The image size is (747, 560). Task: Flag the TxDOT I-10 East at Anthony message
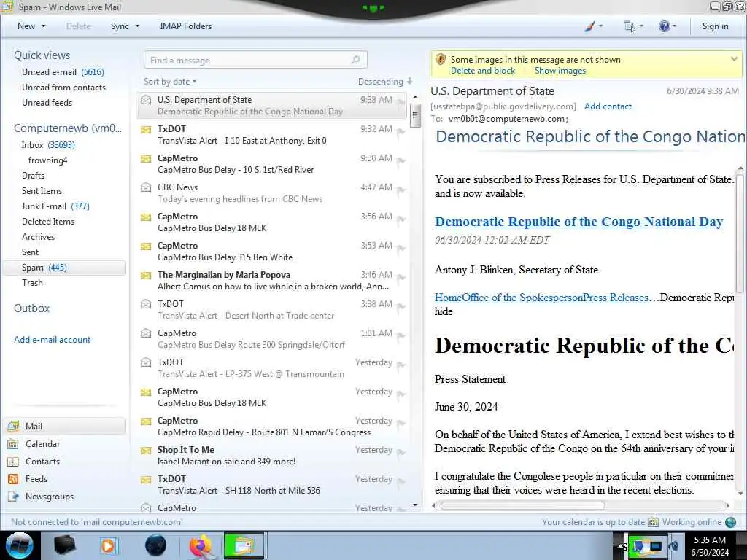pos(401,132)
